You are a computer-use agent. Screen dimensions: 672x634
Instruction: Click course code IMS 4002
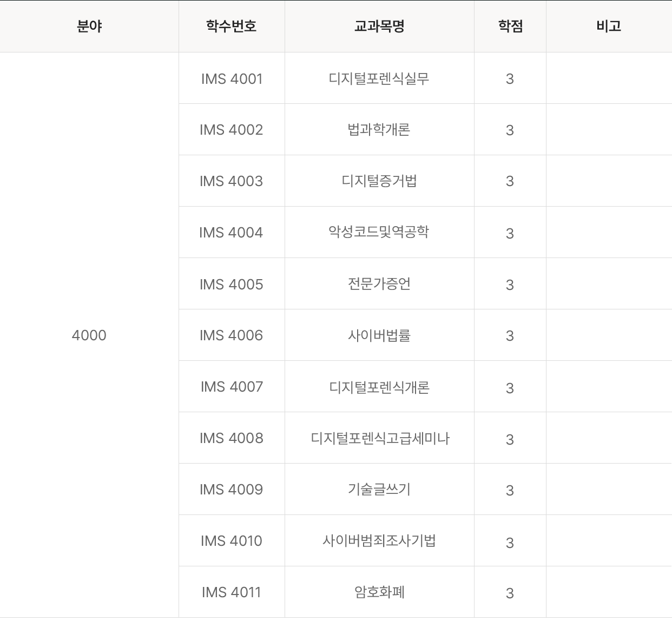(x=232, y=130)
